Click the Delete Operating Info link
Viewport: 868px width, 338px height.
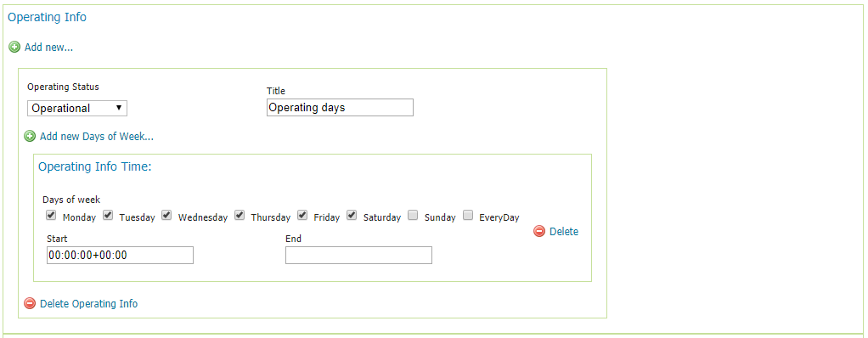coord(88,303)
